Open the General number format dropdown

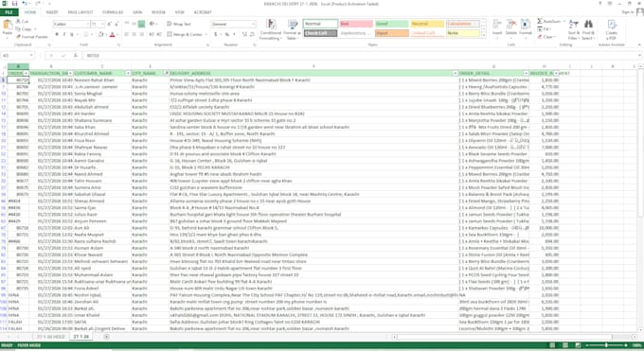pos(254,25)
